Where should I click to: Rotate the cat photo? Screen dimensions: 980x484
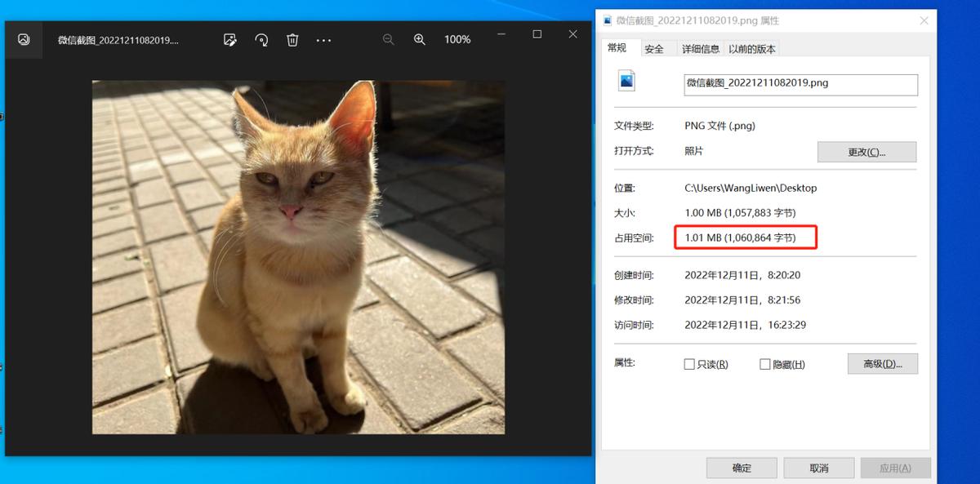[261, 39]
